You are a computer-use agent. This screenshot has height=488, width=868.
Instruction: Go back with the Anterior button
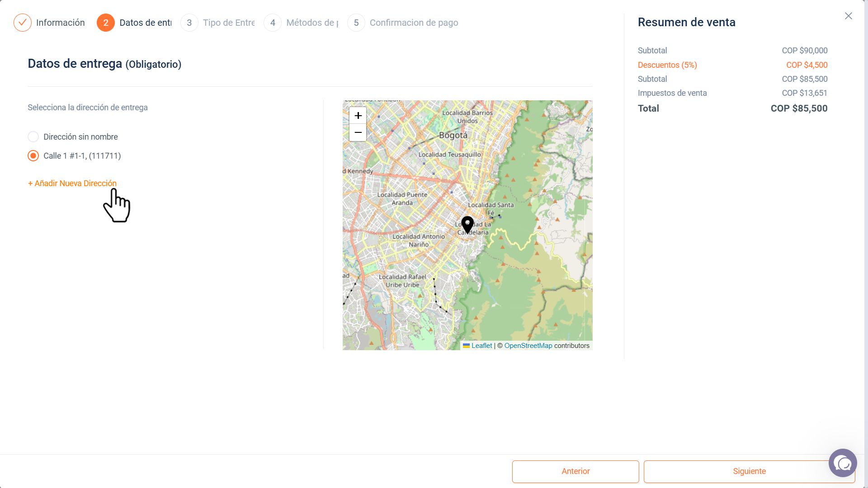(x=576, y=471)
